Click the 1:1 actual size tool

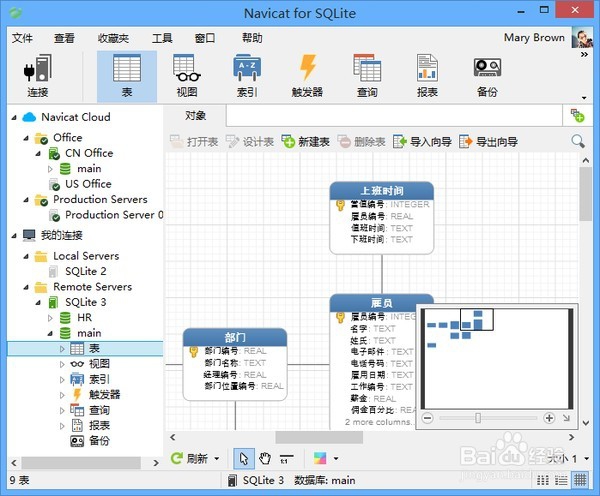point(286,458)
